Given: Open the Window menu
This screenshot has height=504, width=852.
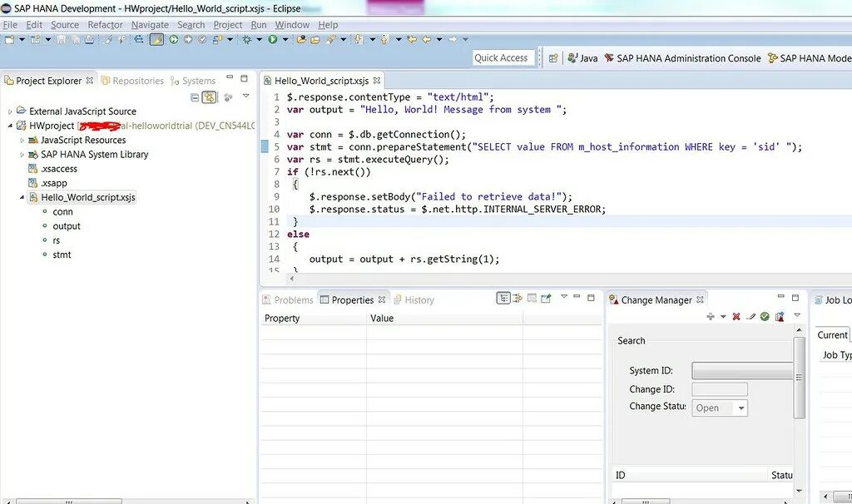Looking at the screenshot, I should click(x=292, y=25).
